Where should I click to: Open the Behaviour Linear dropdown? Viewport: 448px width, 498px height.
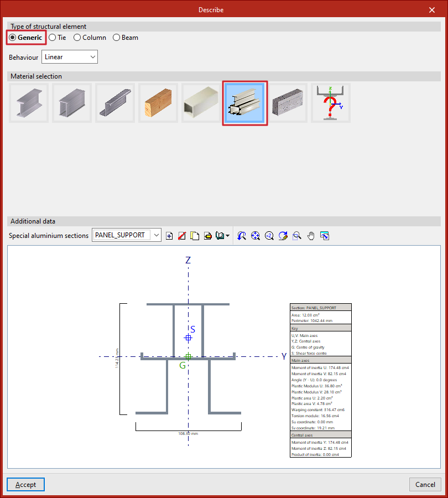[x=70, y=57]
